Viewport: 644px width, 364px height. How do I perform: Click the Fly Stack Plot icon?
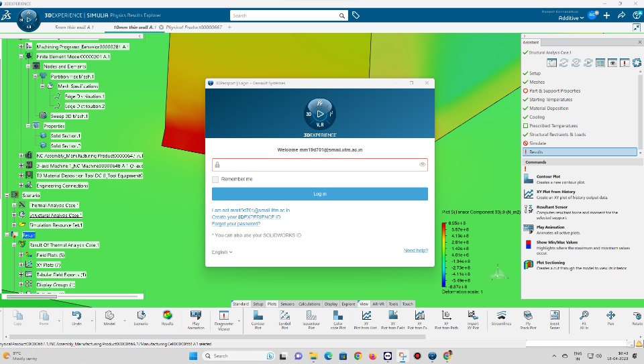tap(528, 315)
